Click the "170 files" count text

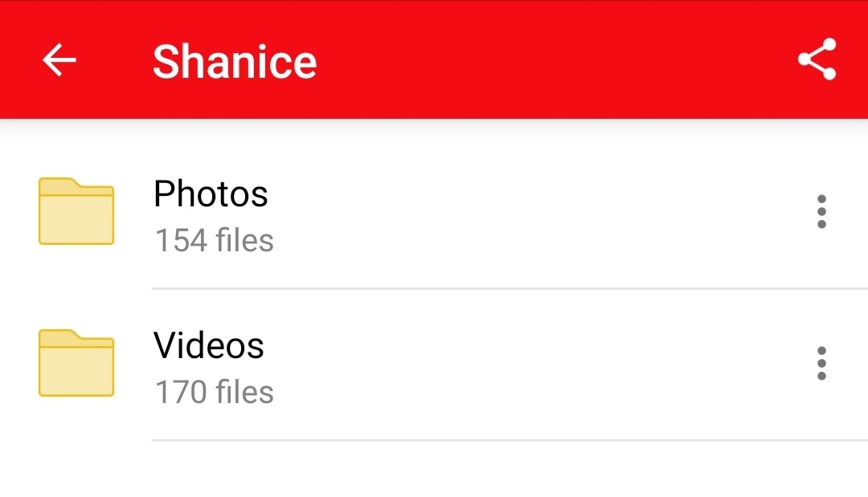(214, 392)
